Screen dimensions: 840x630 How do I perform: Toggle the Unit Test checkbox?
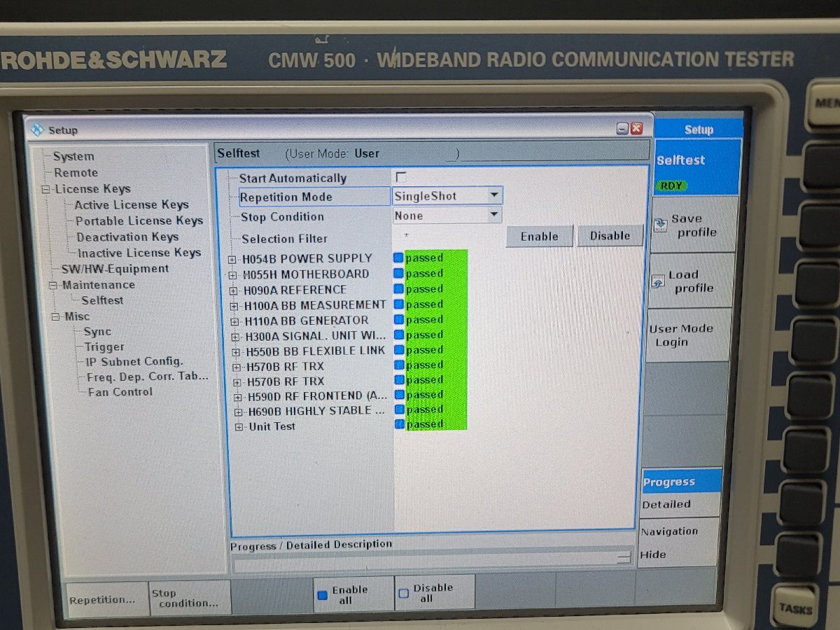coord(400,424)
